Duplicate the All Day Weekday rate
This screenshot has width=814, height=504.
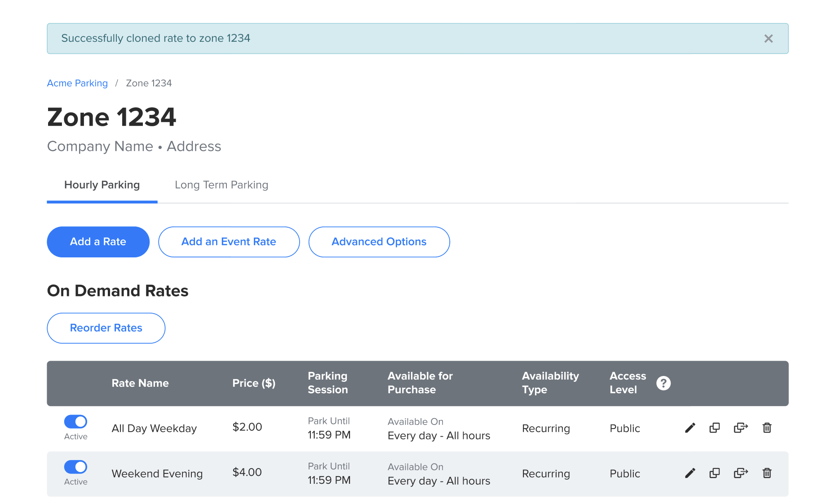point(714,428)
